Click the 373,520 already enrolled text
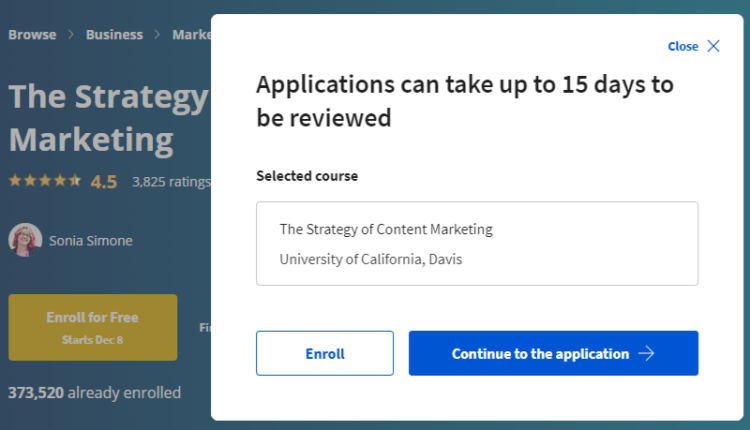The height and width of the screenshot is (430, 750). click(x=94, y=392)
